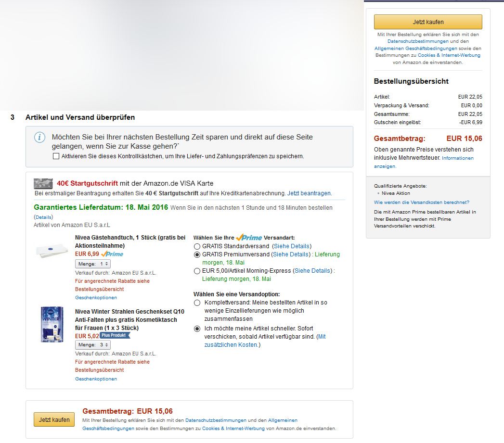Select GRATIS Standardversand radio option
This screenshot has width=504, height=443.
(197, 246)
